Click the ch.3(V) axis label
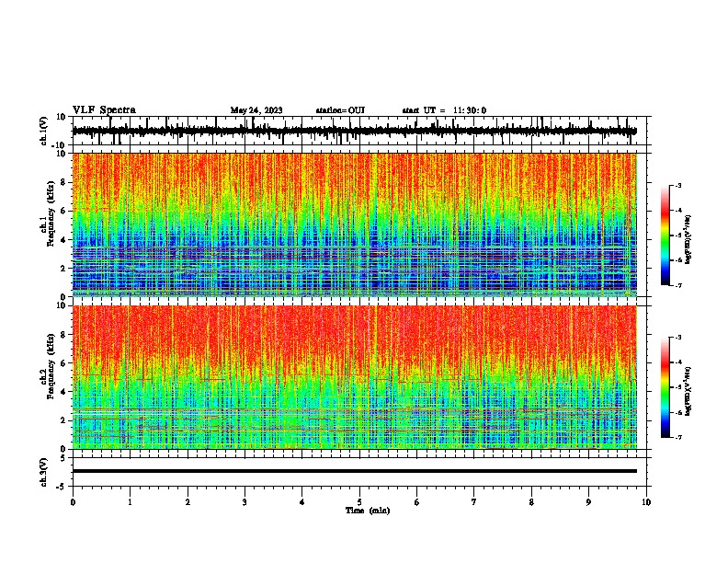The image size is (728, 563). coord(44,473)
